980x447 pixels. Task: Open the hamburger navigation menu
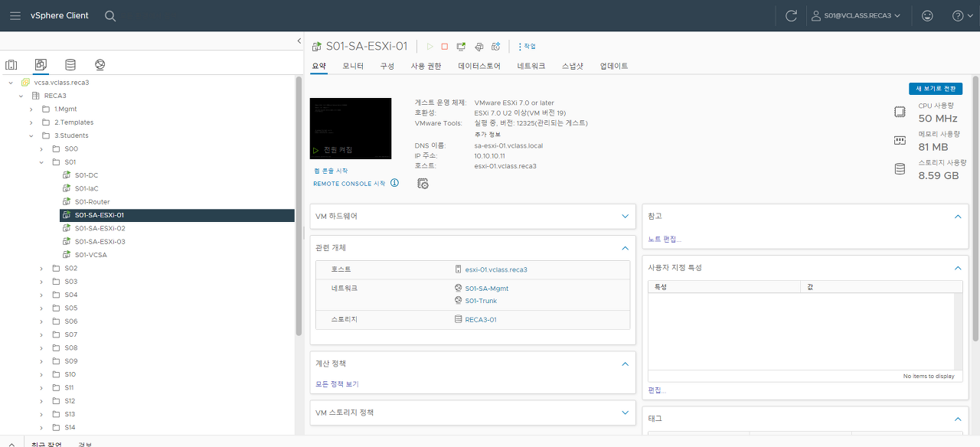pos(15,15)
